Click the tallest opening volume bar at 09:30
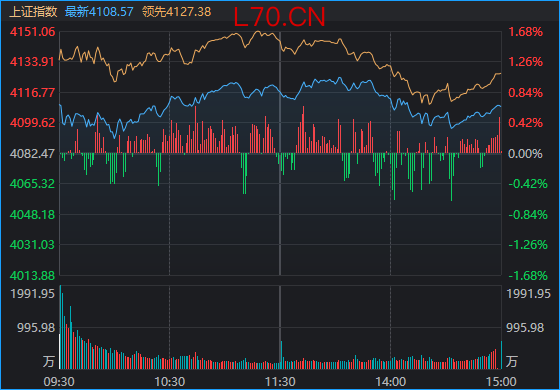Viewport: 560px width, 390px height. (60, 327)
